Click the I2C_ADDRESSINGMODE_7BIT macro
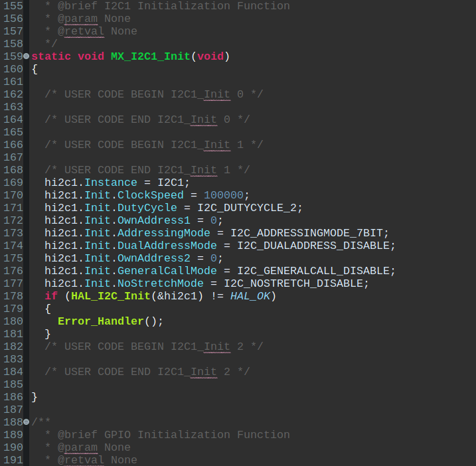The width and height of the screenshot is (476, 466). tap(309, 233)
